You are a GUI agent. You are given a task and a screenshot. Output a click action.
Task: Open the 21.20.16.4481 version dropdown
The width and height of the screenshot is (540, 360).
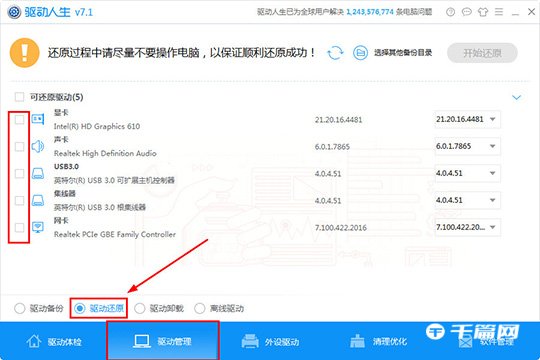(x=467, y=119)
